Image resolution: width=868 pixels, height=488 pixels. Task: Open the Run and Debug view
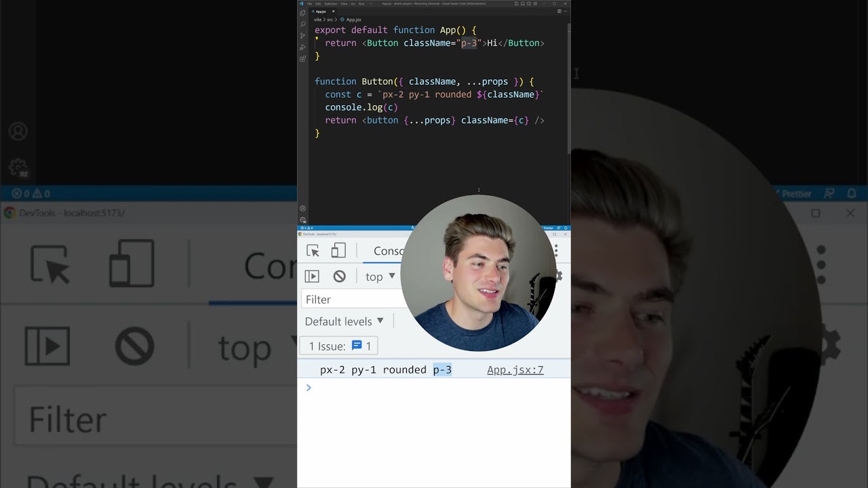point(302,47)
